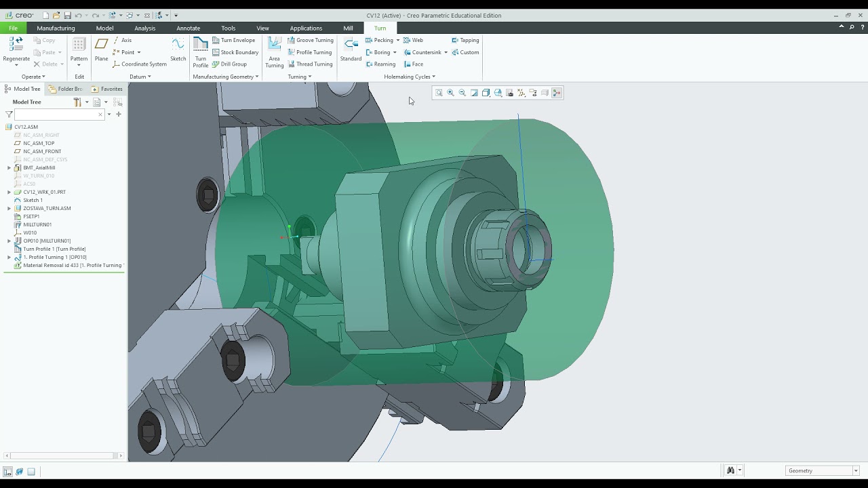
Task: Click the Standard holemaking cycle
Action: tap(351, 51)
